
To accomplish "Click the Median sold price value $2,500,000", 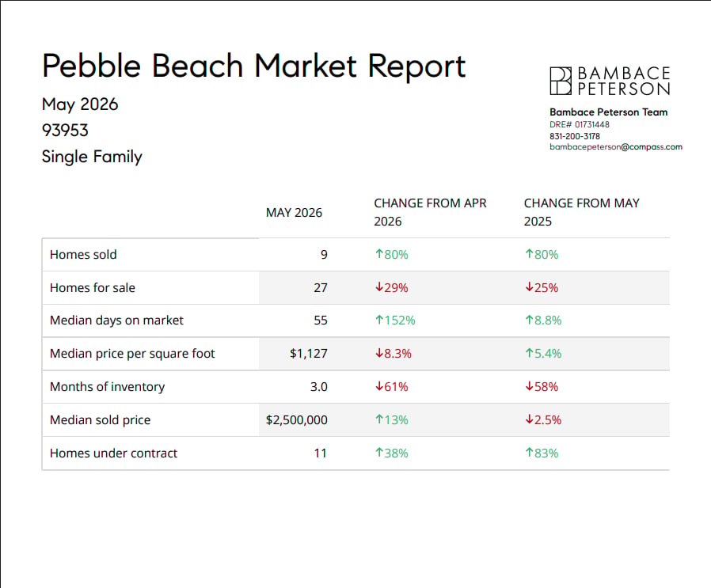I will (x=297, y=419).
